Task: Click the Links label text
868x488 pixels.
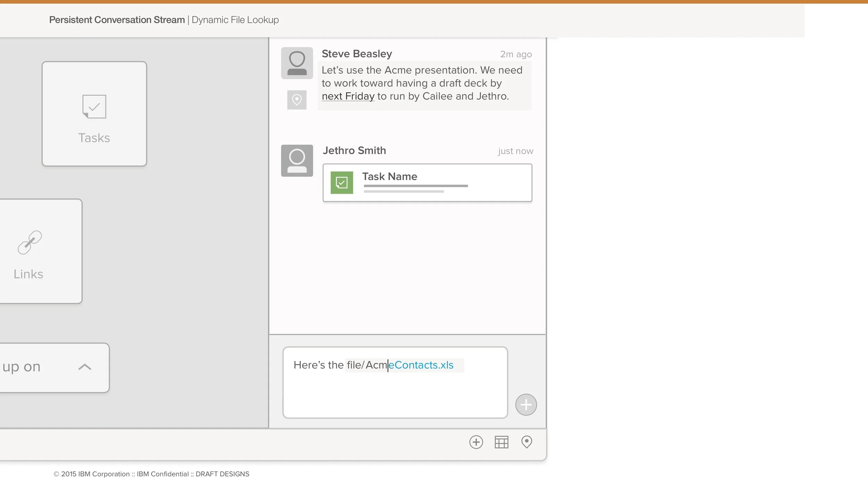Action: pyautogui.click(x=28, y=274)
